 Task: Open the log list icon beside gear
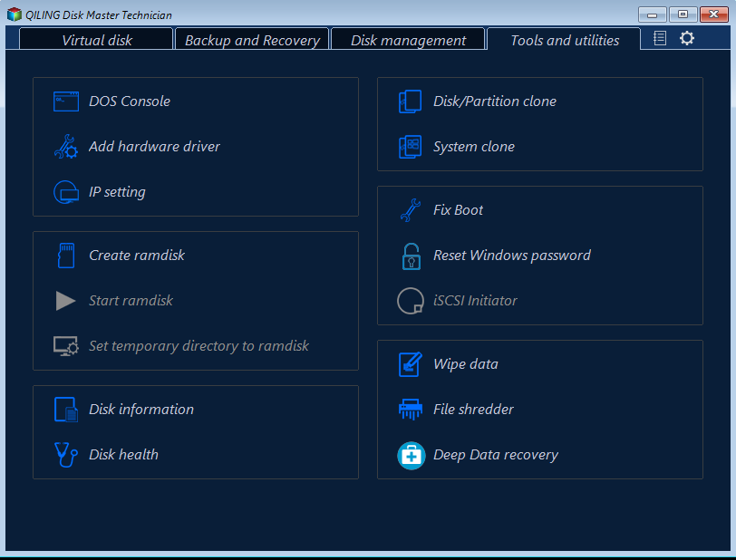660,38
